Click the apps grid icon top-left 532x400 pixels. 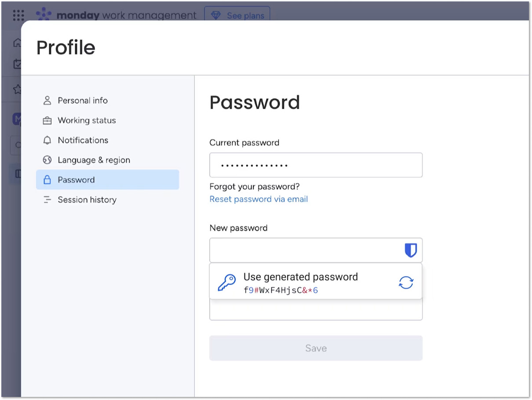click(18, 15)
